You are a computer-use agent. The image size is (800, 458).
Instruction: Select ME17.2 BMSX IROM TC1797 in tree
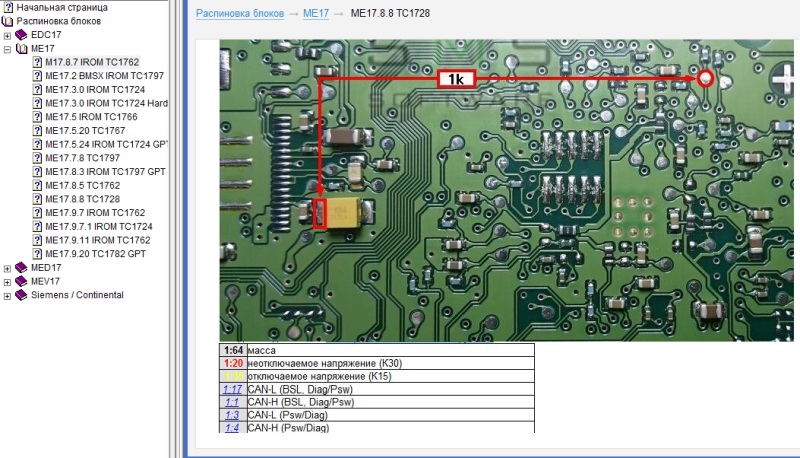pyautogui.click(x=105, y=75)
